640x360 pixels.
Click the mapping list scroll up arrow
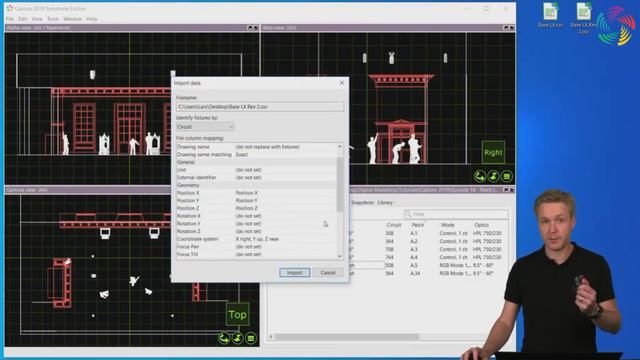(x=340, y=147)
